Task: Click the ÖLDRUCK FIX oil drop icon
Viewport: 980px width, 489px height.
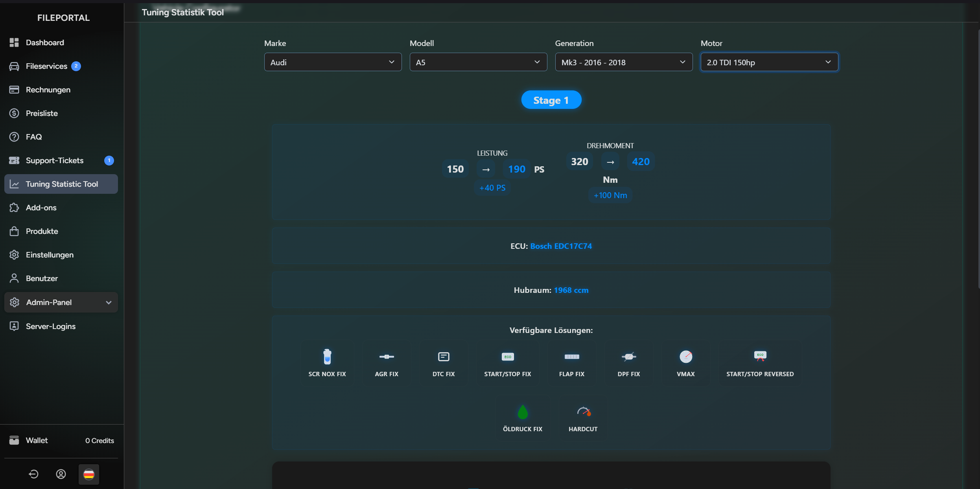Action: [523, 412]
